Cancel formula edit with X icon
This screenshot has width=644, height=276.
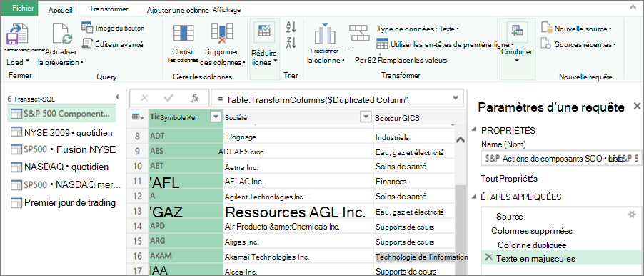(144, 98)
